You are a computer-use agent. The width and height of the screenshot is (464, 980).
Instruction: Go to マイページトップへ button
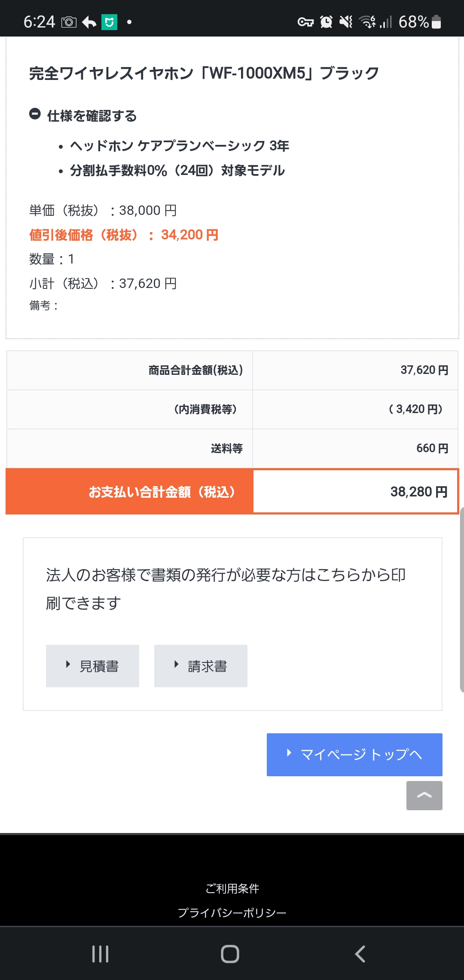pyautogui.click(x=354, y=754)
